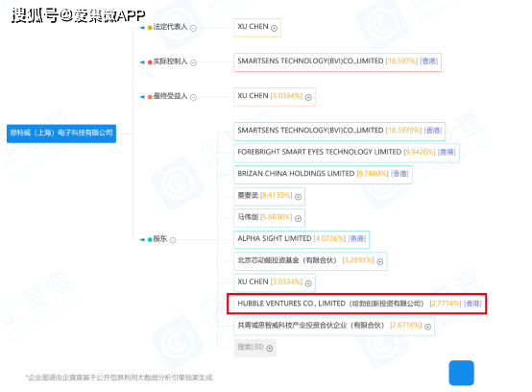
Task: Open ALPHA SIGHT LIMITED node
Action: coord(302,239)
